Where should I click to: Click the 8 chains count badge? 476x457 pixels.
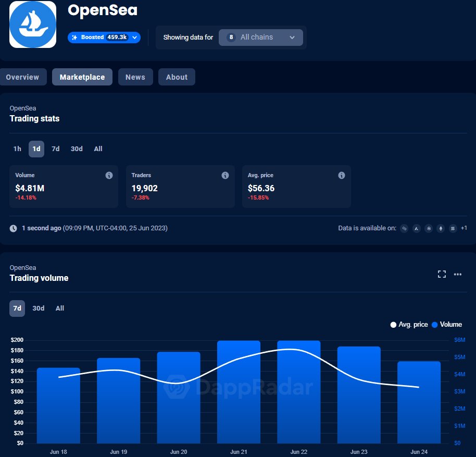[231, 38]
